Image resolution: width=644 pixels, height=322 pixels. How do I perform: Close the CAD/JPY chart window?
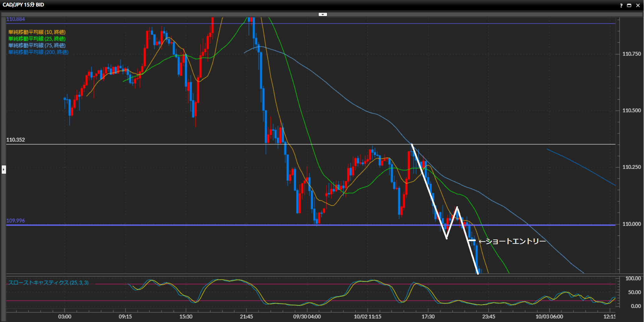click(x=638, y=5)
